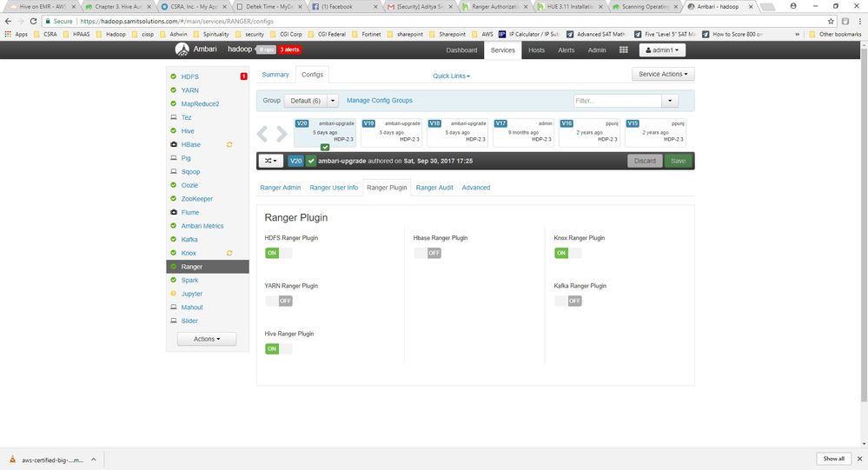Screen dimensions: 868x470
Task: Open the Kafka service in sidebar
Action: pyautogui.click(x=189, y=240)
